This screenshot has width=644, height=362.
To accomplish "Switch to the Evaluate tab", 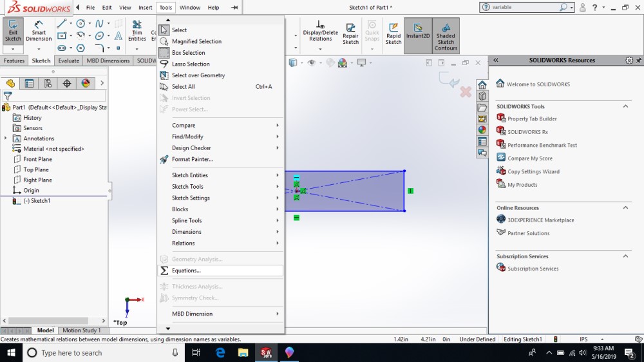I will pos(69,61).
